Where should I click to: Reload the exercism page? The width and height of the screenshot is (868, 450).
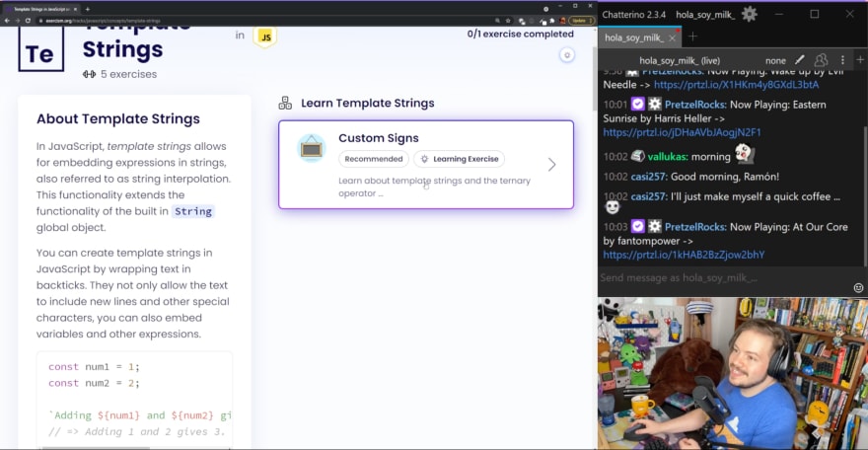click(x=28, y=21)
